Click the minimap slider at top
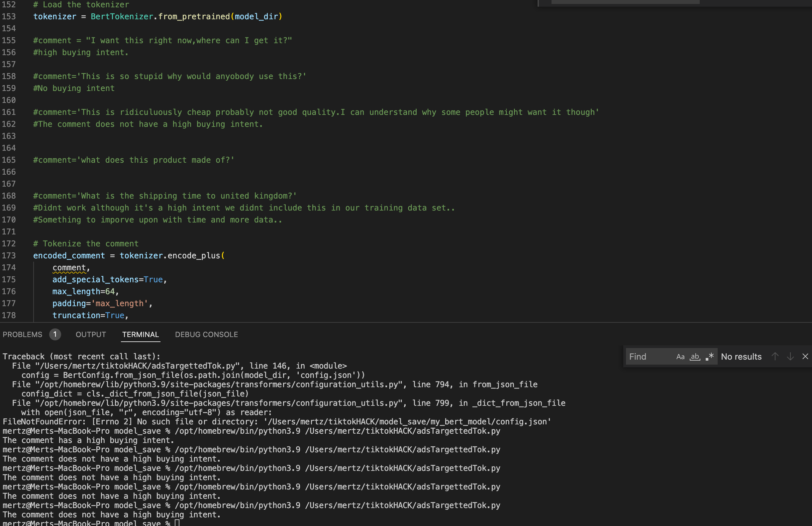 pos(625,2)
